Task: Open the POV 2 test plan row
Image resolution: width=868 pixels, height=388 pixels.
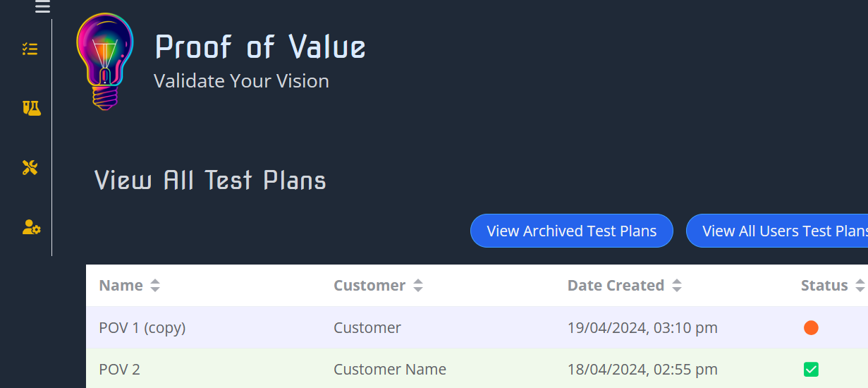Action: click(x=119, y=369)
